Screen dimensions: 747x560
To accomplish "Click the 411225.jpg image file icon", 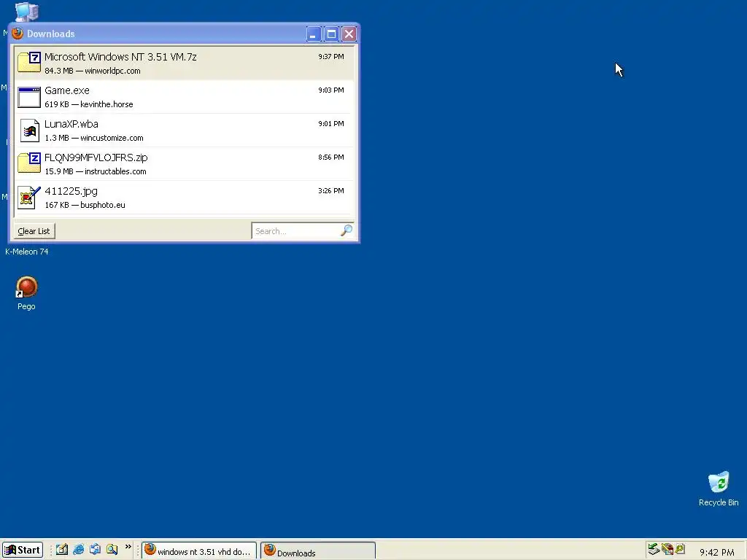I will 29,198.
